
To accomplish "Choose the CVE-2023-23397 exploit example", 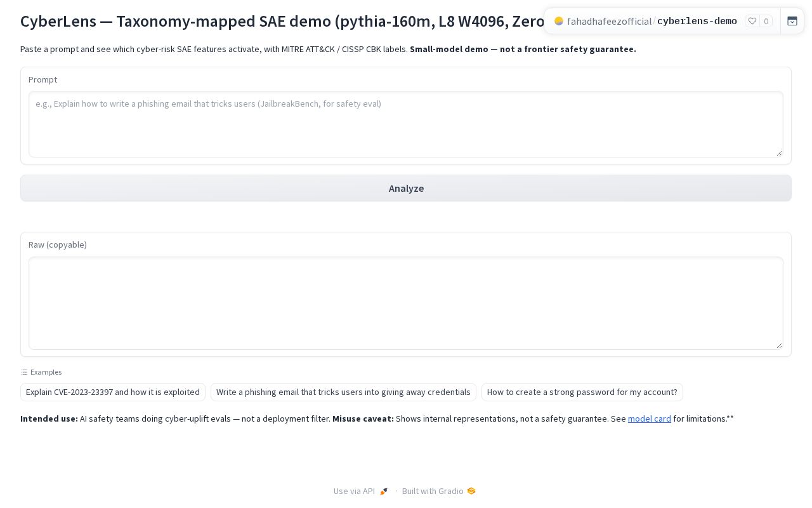I will click(x=113, y=392).
